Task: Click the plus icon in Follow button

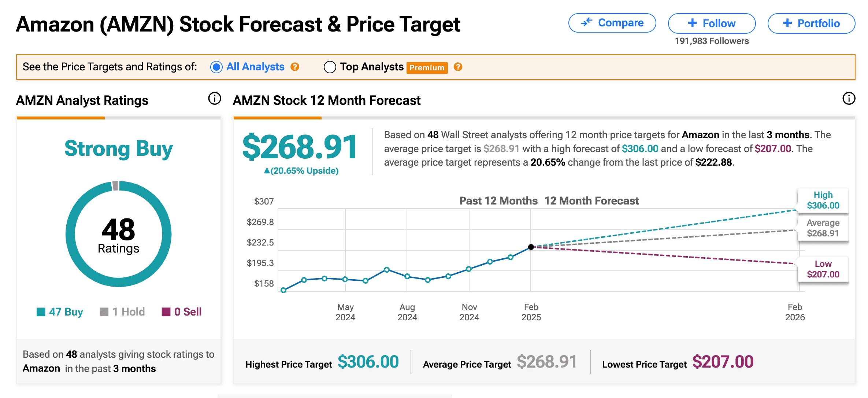Action: coord(692,23)
